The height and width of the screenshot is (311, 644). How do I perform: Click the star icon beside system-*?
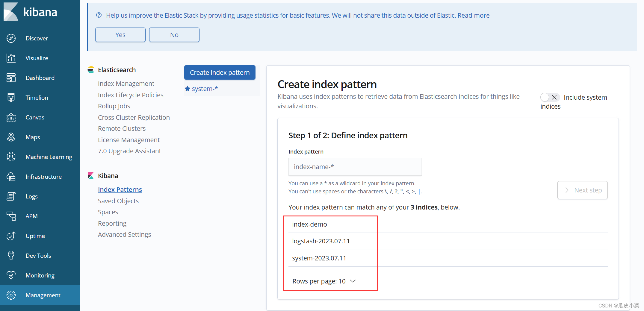pyautogui.click(x=188, y=89)
